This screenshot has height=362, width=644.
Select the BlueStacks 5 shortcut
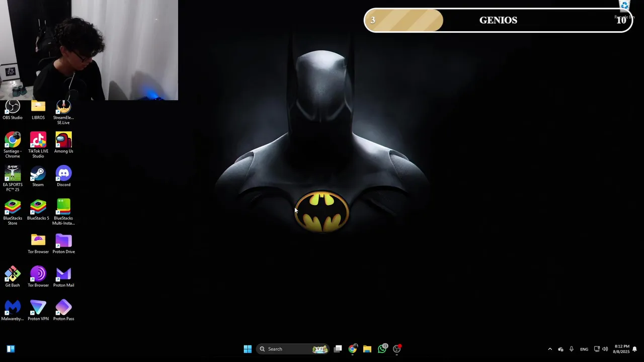coord(38,210)
